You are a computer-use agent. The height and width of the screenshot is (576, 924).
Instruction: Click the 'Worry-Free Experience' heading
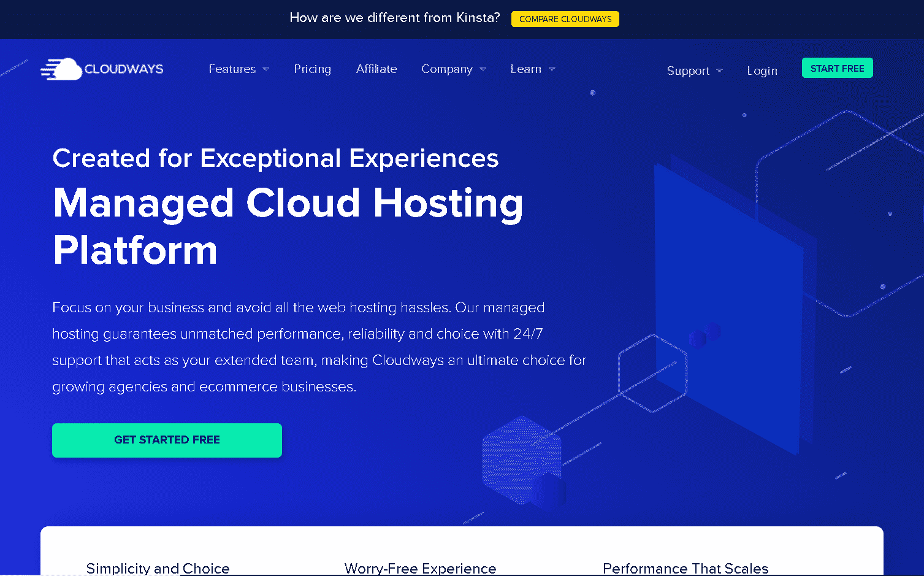(421, 569)
